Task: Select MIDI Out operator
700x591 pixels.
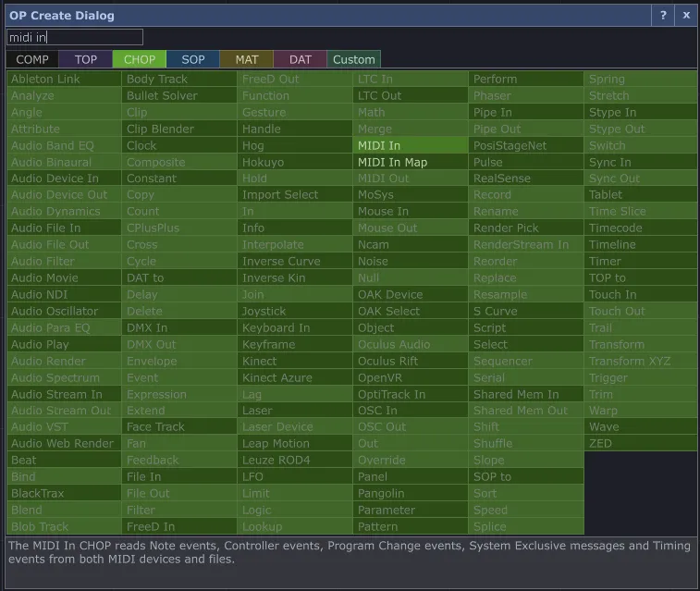Action: pyautogui.click(x=411, y=179)
